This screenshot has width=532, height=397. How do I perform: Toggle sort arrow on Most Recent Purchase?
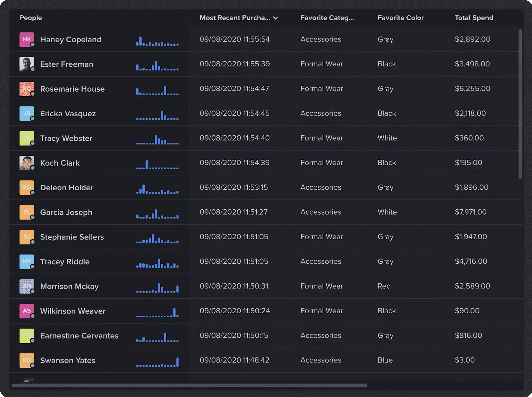pos(276,18)
